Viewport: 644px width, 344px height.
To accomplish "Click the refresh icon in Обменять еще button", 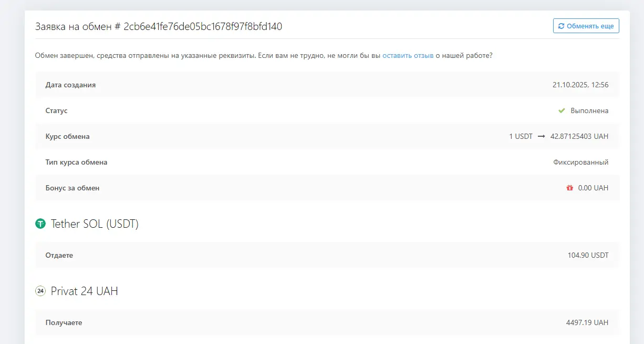I will tap(561, 26).
